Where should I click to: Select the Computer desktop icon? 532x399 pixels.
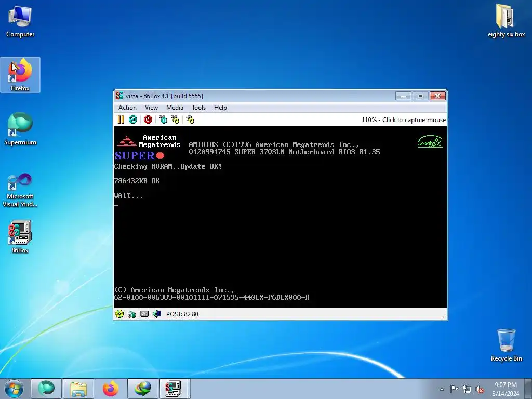coord(20,22)
